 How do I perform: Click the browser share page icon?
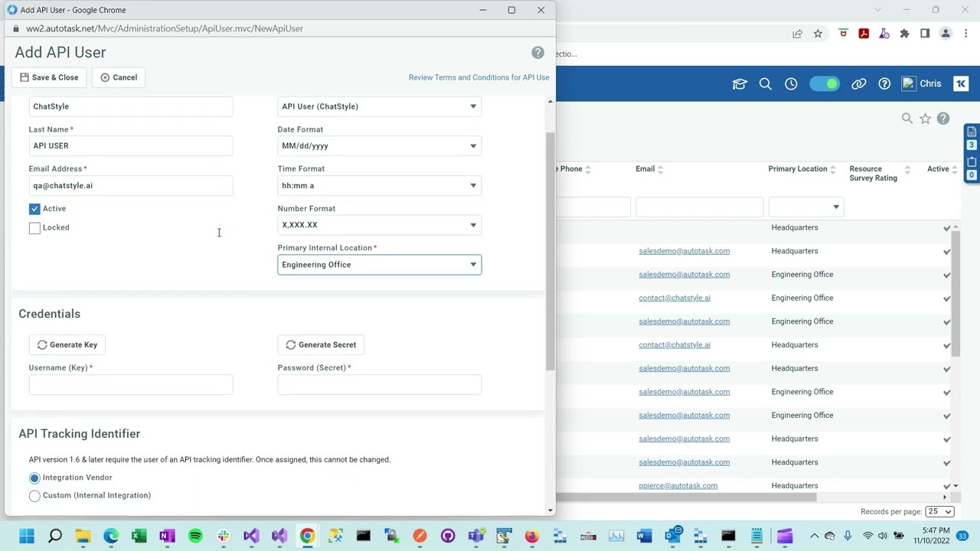797,34
